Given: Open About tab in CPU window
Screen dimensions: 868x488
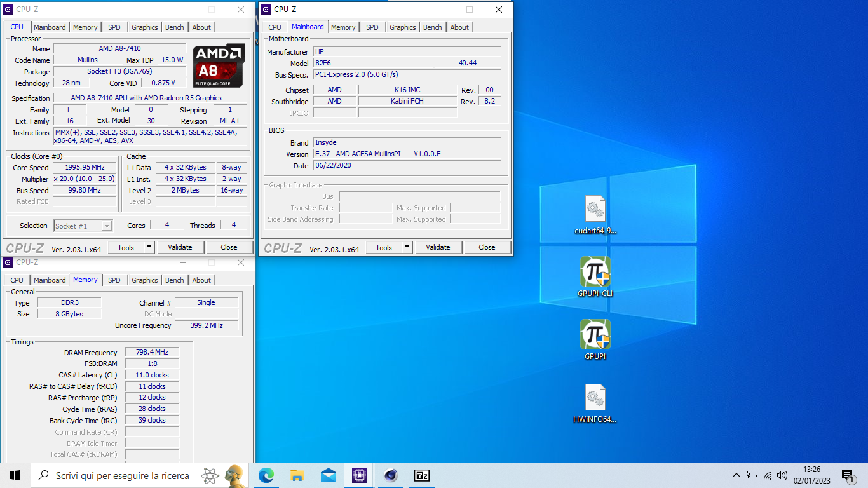Looking at the screenshot, I should point(201,27).
